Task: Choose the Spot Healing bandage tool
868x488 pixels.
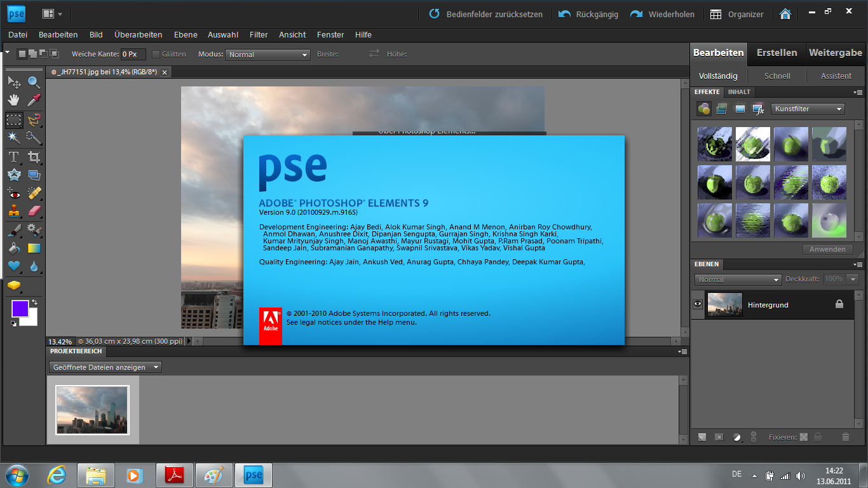Action: coord(34,193)
